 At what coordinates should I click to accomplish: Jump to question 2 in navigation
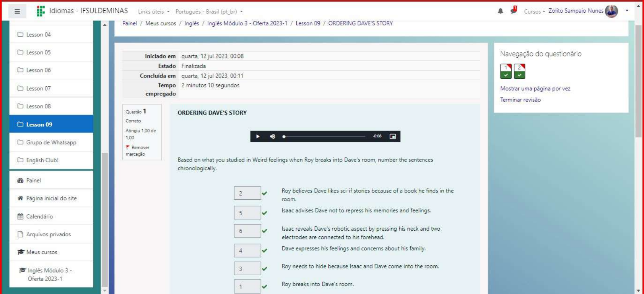pos(519,71)
